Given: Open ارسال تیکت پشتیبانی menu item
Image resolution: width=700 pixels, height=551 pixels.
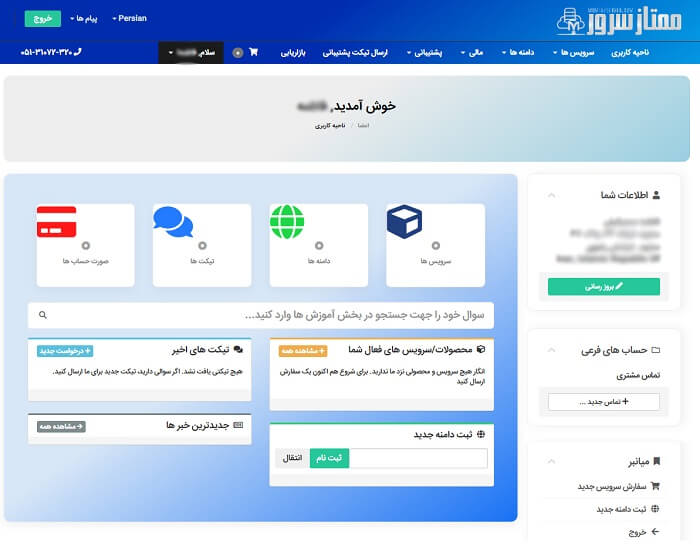Looking at the screenshot, I should coord(355,53).
